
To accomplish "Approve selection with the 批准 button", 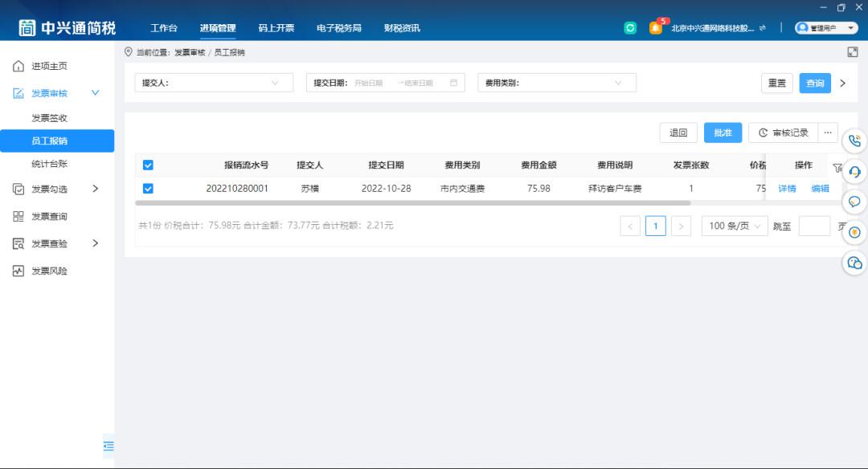I will coord(723,132).
